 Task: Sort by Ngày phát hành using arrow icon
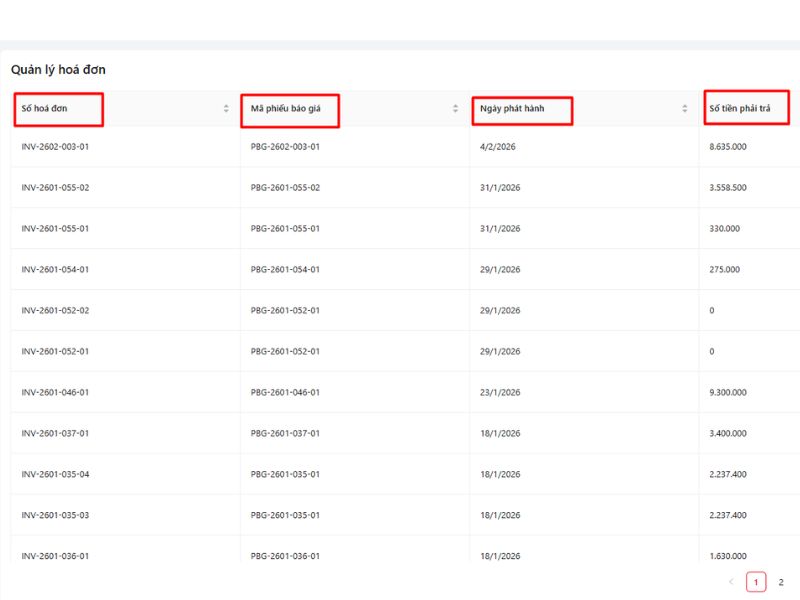(x=685, y=108)
